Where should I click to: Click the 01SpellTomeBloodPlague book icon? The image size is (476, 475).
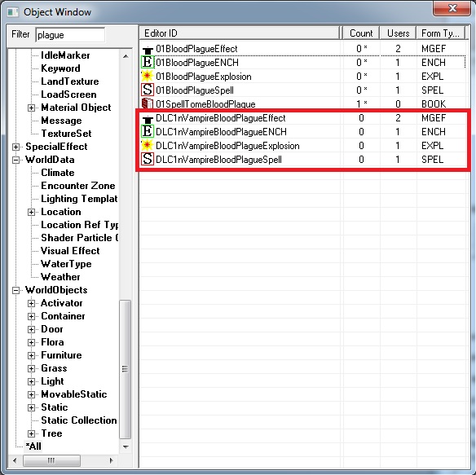[148, 103]
